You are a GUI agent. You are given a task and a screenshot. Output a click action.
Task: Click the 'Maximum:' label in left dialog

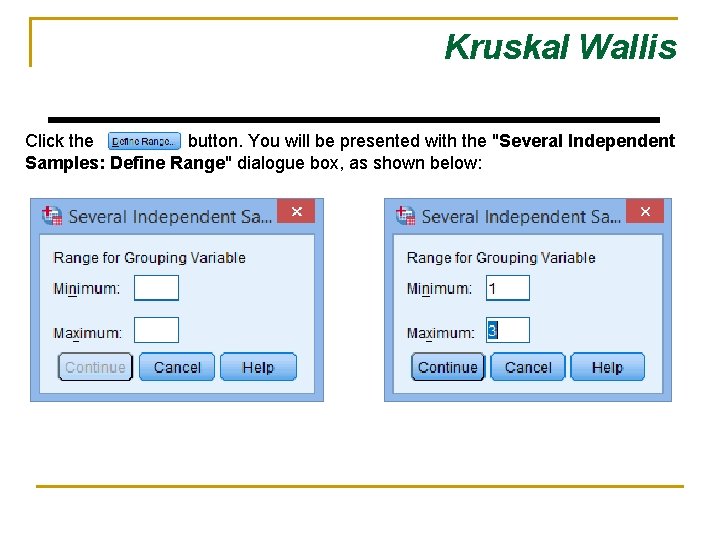88,332
